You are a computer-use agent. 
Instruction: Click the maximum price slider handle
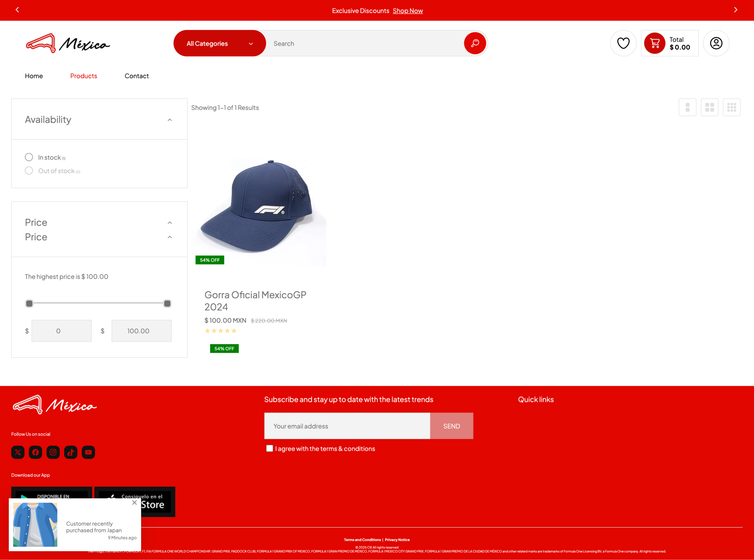click(167, 303)
